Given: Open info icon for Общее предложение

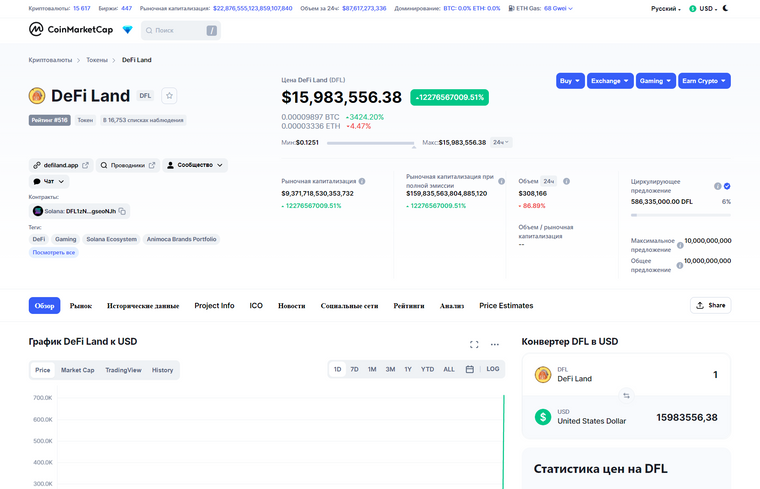Looking at the screenshot, I should 680,265.
